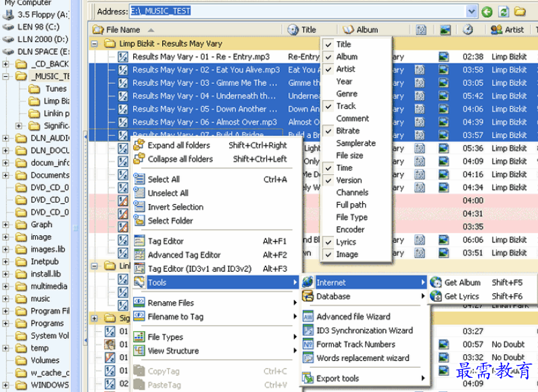Select the multimedia folder in tree
This screenshot has width=538, height=392.
pos(49,286)
